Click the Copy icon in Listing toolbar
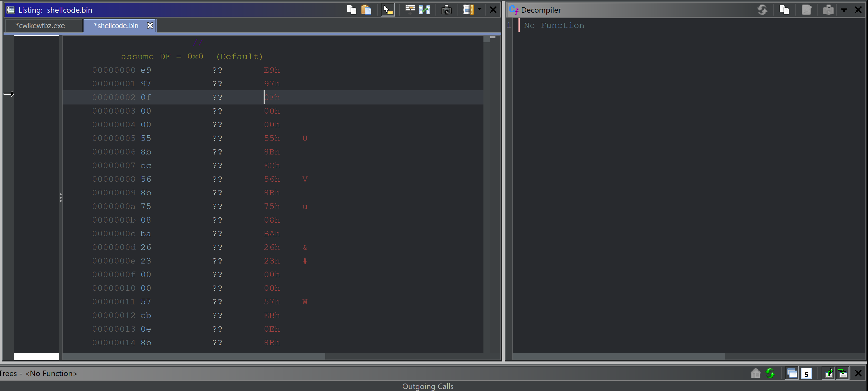Image resolution: width=868 pixels, height=391 pixels. [351, 10]
